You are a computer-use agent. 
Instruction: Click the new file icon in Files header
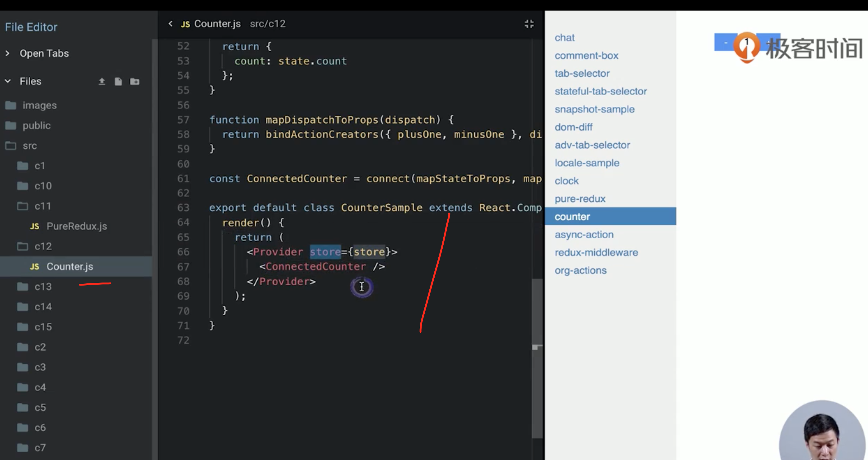[x=118, y=81]
